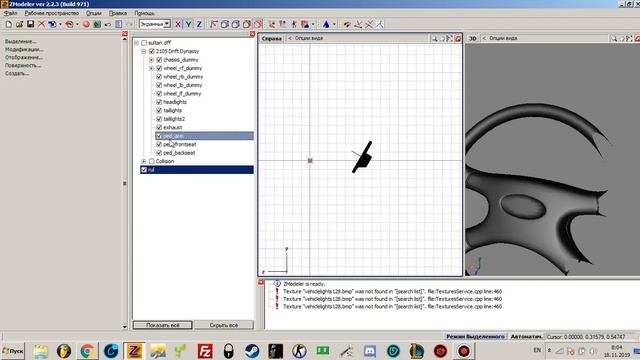
Task: Toggle the Автоматич. status button
Action: (x=526, y=337)
